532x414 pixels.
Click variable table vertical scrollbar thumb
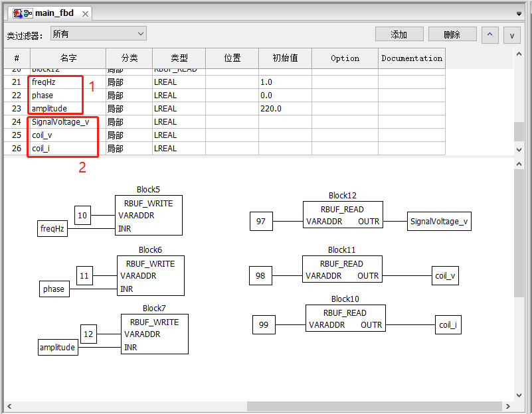[x=519, y=131]
